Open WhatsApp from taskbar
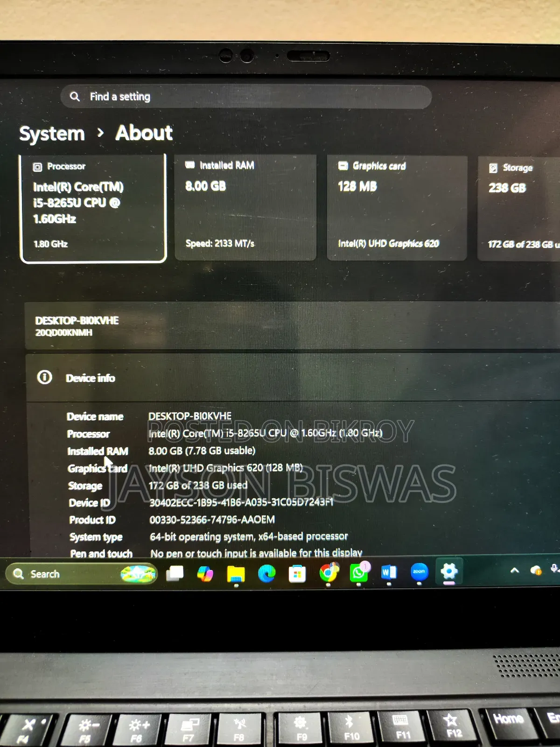This screenshot has width=560, height=747. pyautogui.click(x=359, y=572)
